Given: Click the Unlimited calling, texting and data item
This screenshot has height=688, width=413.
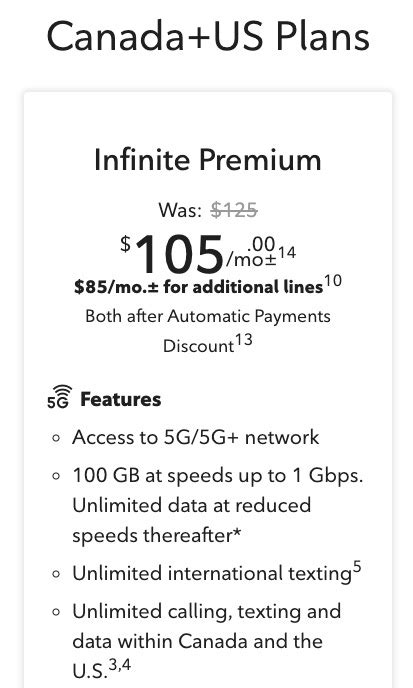Looking at the screenshot, I should [206, 641].
